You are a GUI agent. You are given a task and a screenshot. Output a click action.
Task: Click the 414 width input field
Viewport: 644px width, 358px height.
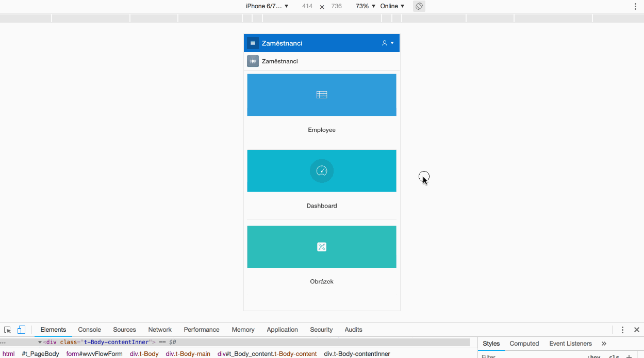(307, 6)
